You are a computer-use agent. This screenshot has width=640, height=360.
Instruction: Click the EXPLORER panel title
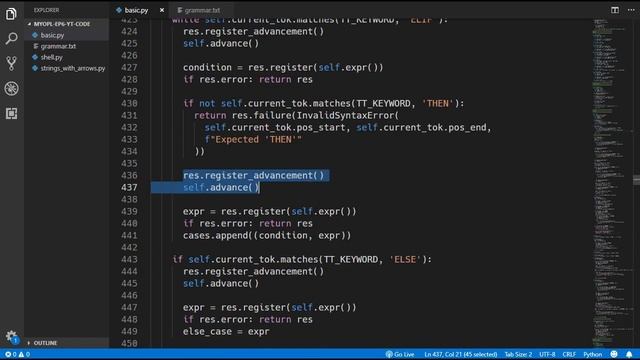pos(46,10)
